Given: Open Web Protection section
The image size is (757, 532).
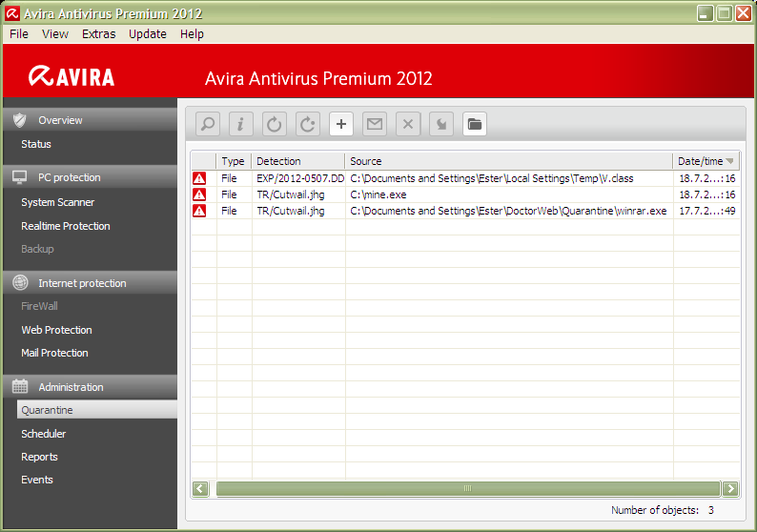Looking at the screenshot, I should tap(56, 330).
